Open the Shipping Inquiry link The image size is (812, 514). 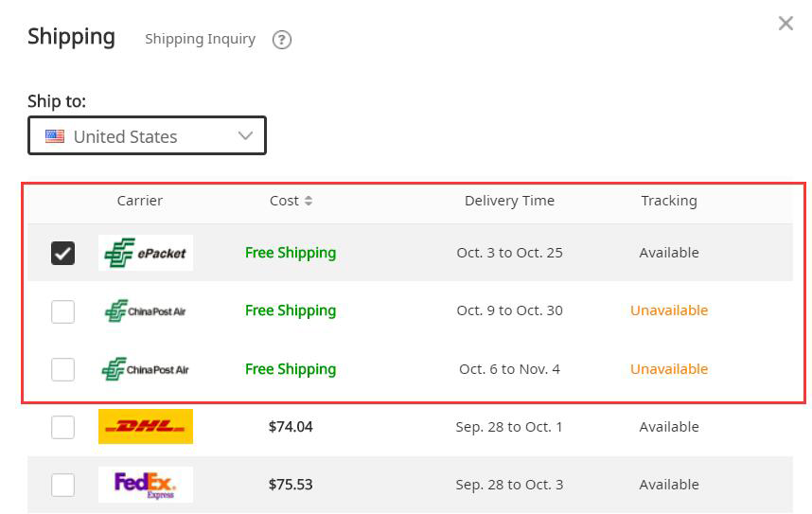tap(200, 39)
